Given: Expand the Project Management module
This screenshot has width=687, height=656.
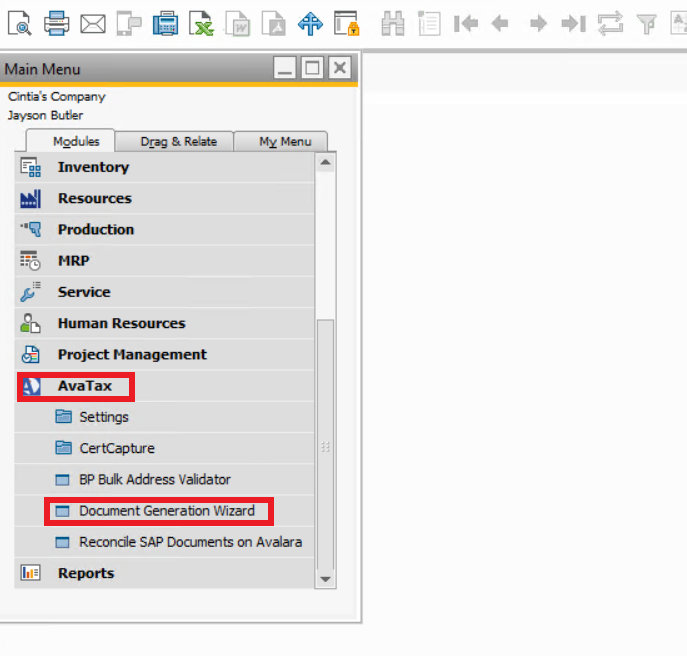Looking at the screenshot, I should [165, 355].
